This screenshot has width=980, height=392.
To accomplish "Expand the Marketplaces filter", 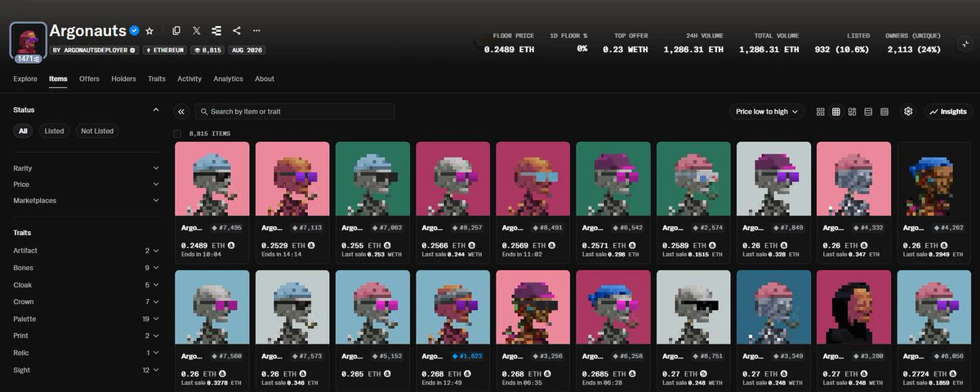I will pos(86,200).
